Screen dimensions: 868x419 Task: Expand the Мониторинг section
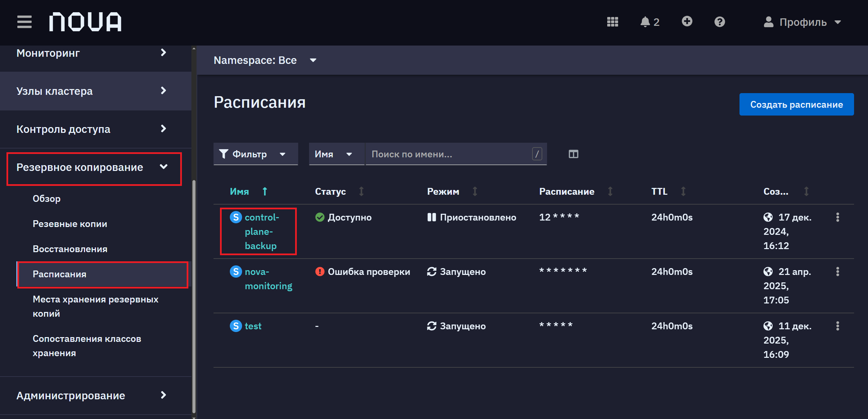tap(96, 53)
